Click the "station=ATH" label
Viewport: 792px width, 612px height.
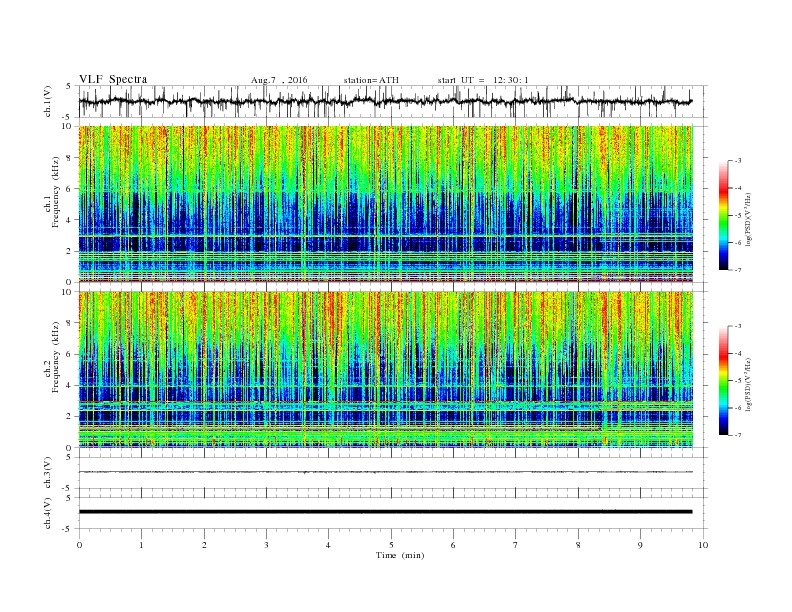[x=371, y=80]
